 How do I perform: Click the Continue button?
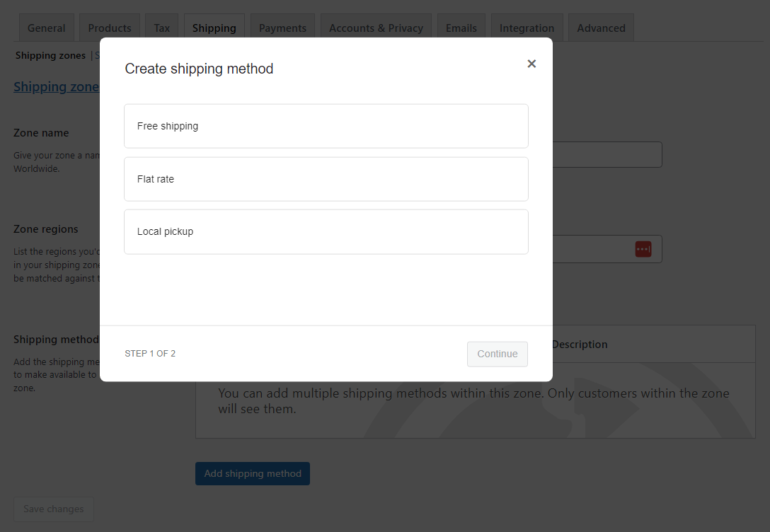pos(497,353)
